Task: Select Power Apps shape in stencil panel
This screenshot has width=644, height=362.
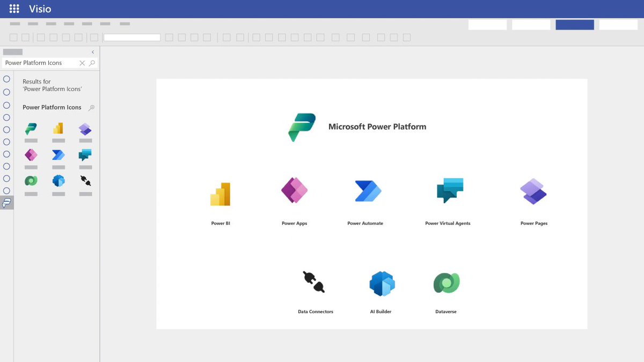Action: 31,155
